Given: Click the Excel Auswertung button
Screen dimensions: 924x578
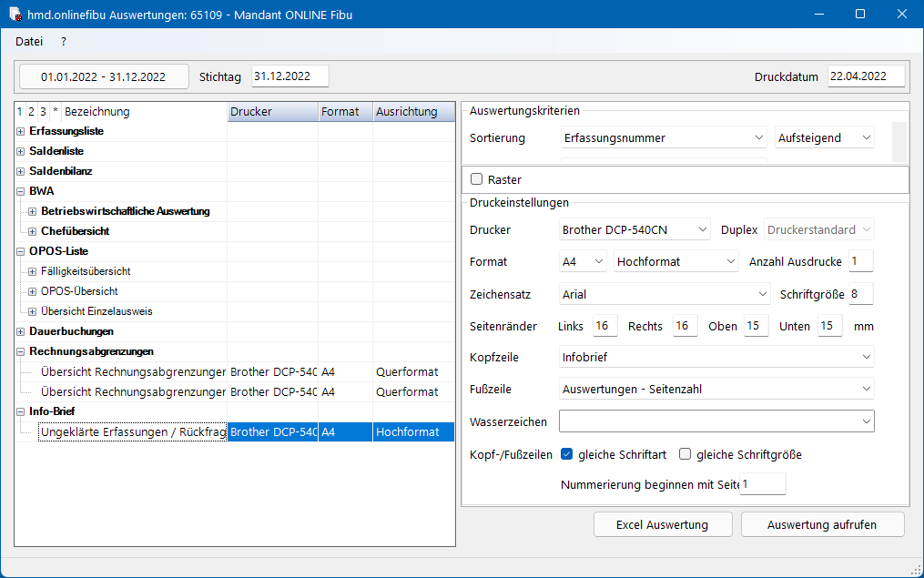Looking at the screenshot, I should pos(662,525).
